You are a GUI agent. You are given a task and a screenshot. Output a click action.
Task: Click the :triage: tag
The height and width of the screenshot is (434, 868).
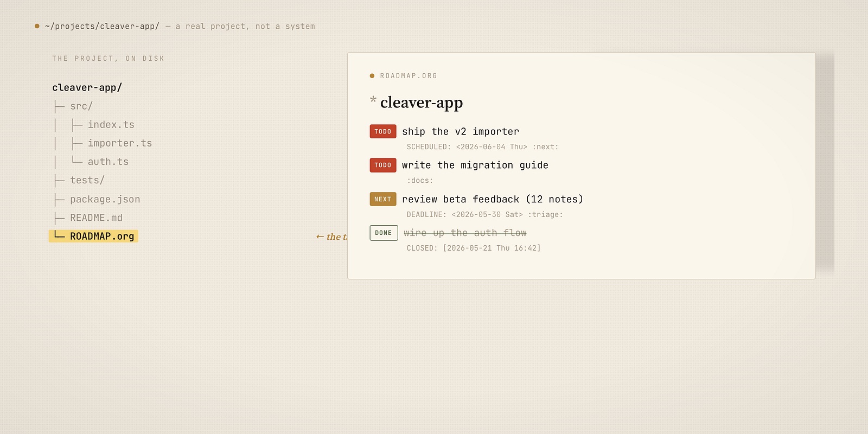click(545, 215)
